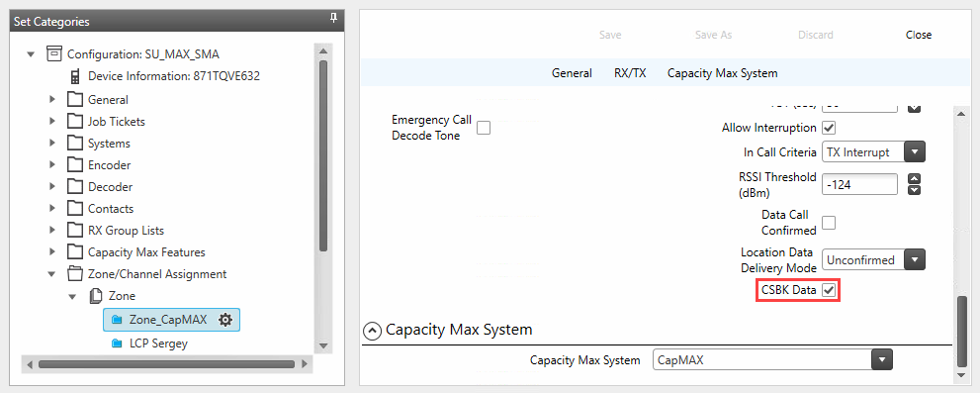Image resolution: width=980 pixels, height=393 pixels.
Task: Collapse the Zone/Channel Assignment tree node
Action: (x=51, y=274)
